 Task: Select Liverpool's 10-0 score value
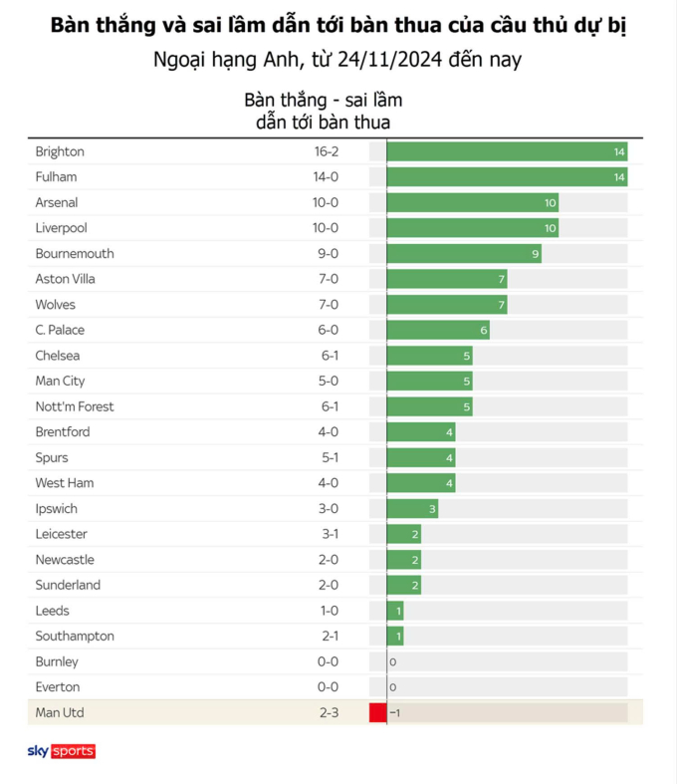324,228
